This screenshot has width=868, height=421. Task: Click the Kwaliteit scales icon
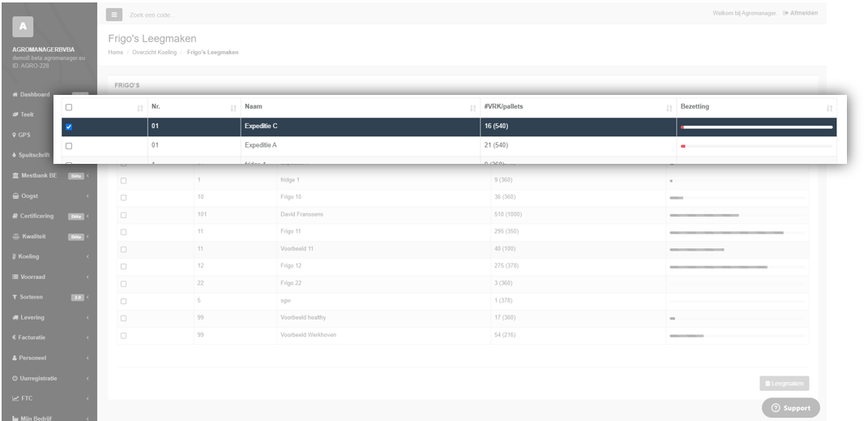[x=15, y=237]
